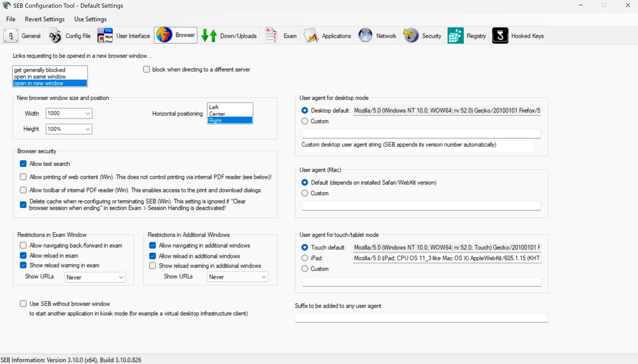Disable the Allow text search checkbox
638x364 pixels.
coord(24,164)
